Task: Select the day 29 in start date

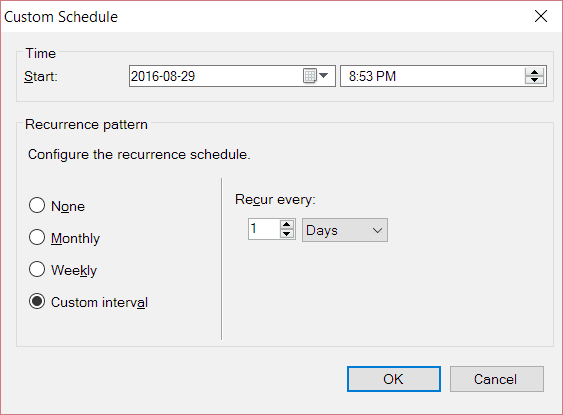Action: click(x=188, y=76)
